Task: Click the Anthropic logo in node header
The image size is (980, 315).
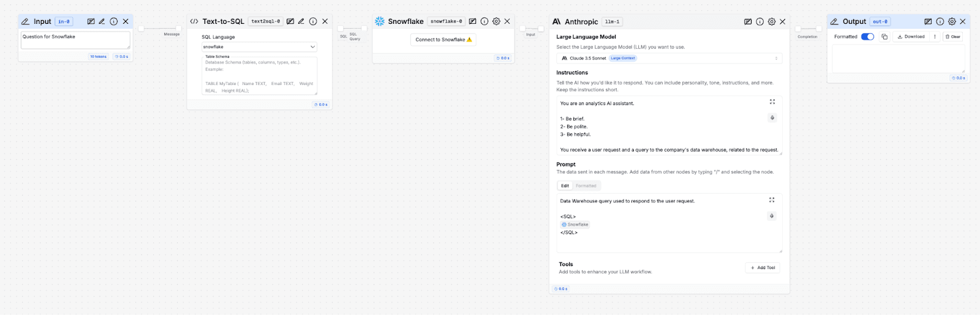Action: [556, 21]
